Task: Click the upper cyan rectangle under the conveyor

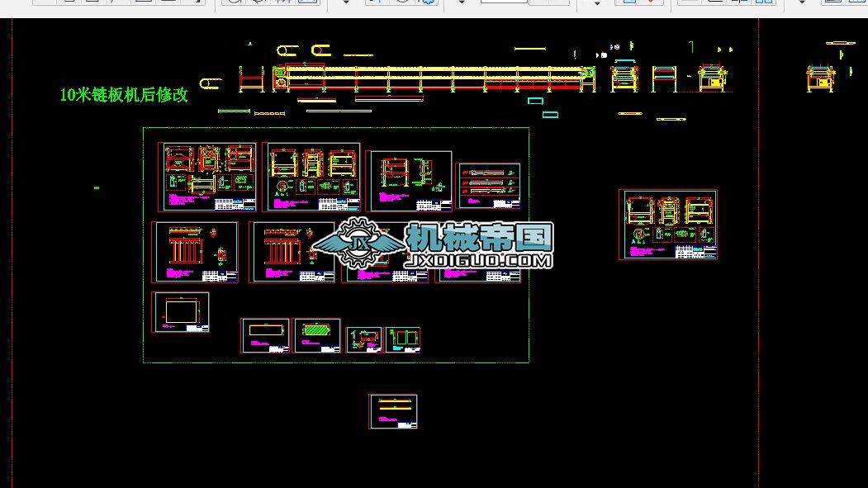Action: click(535, 101)
